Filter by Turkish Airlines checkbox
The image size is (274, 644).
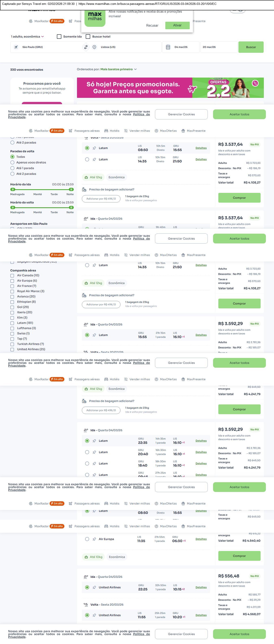12,344
